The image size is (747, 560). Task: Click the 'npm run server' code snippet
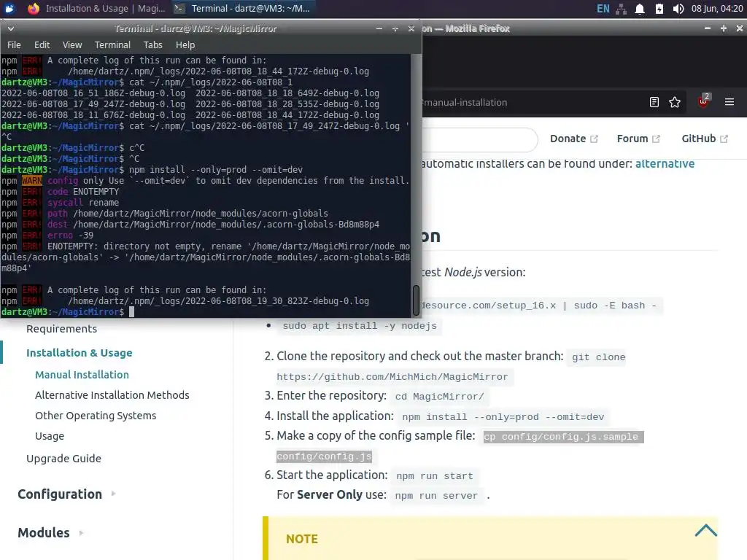[x=436, y=496]
